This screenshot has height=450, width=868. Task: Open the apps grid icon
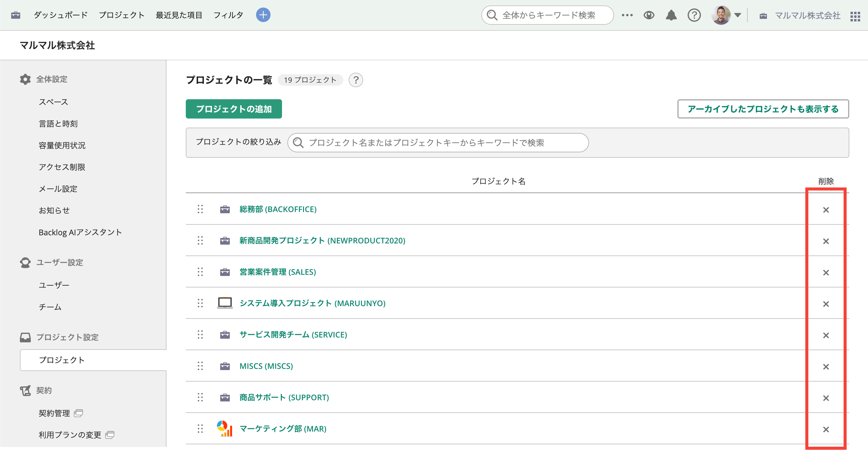(x=855, y=16)
